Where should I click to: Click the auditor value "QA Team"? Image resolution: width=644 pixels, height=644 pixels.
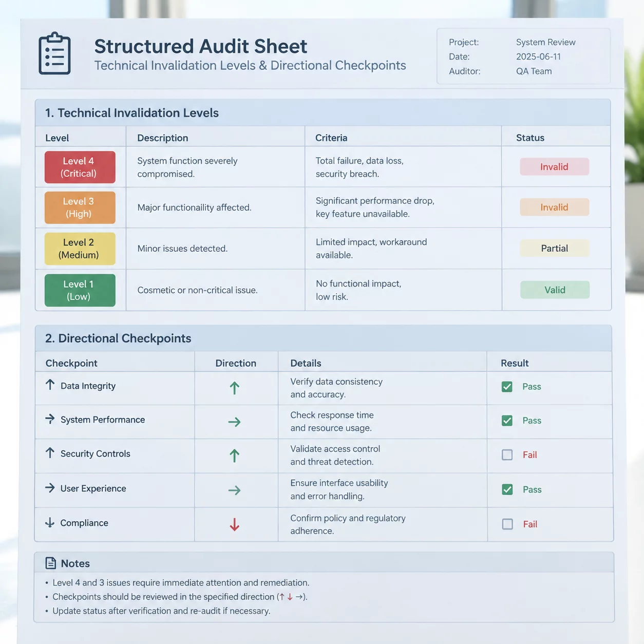coord(534,71)
